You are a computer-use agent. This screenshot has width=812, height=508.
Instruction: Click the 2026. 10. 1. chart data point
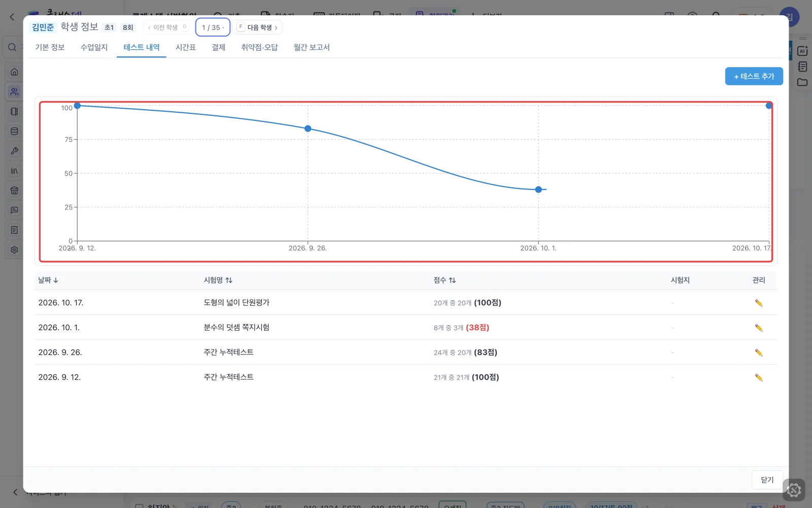538,189
